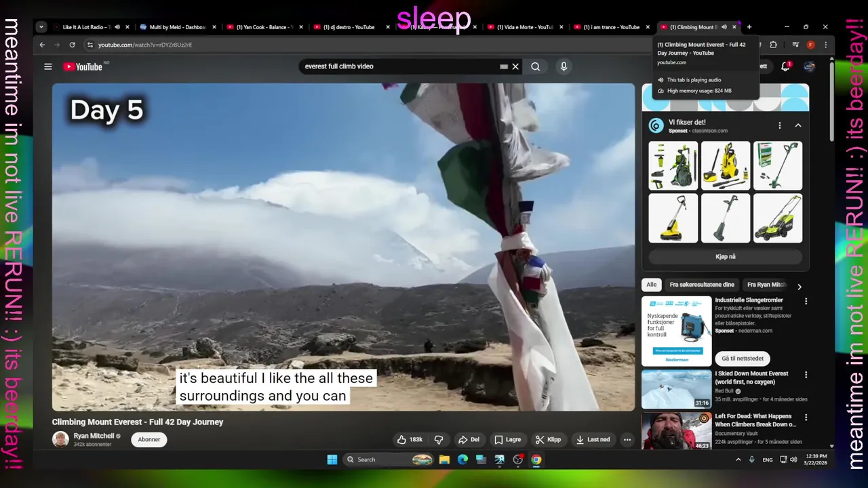Open the yellow pressure washer product thumbnail
868x488 pixels.
(x=726, y=165)
